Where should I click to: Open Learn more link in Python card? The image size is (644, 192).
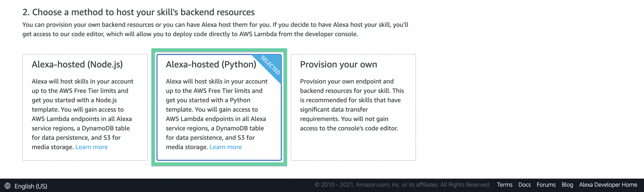pos(226,147)
